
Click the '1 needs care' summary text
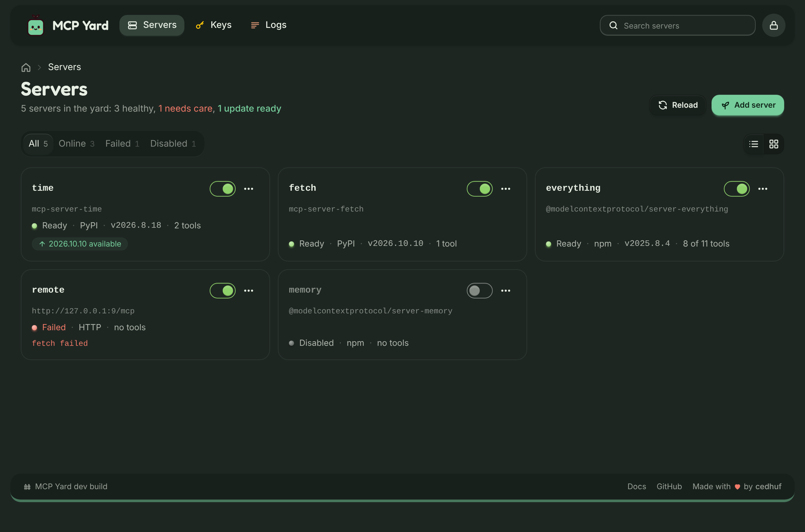coord(185,109)
